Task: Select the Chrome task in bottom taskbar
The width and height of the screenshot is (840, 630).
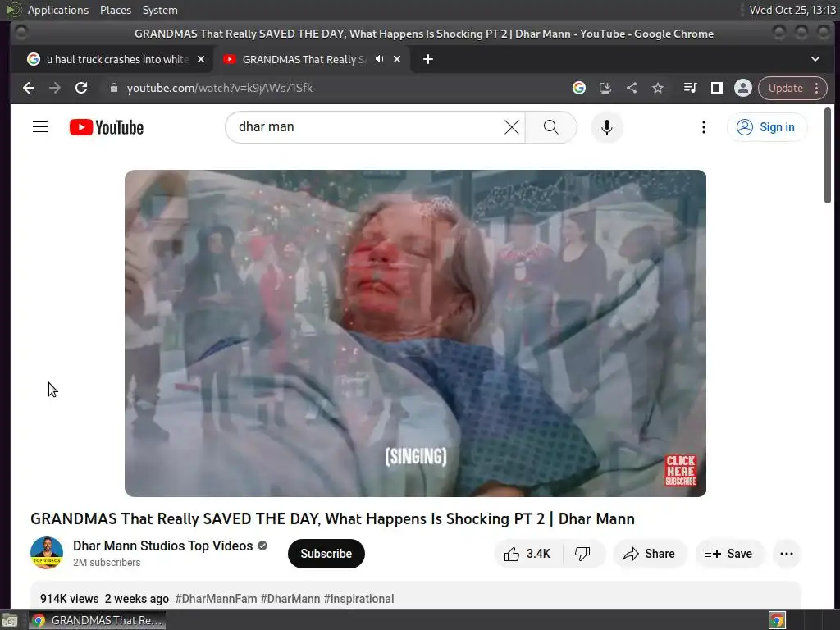Action: point(97,620)
